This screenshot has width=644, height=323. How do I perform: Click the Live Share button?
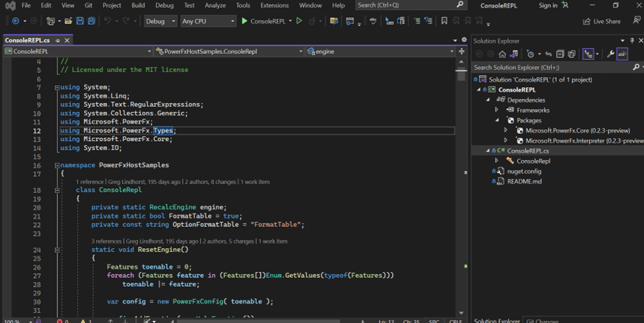[602, 21]
